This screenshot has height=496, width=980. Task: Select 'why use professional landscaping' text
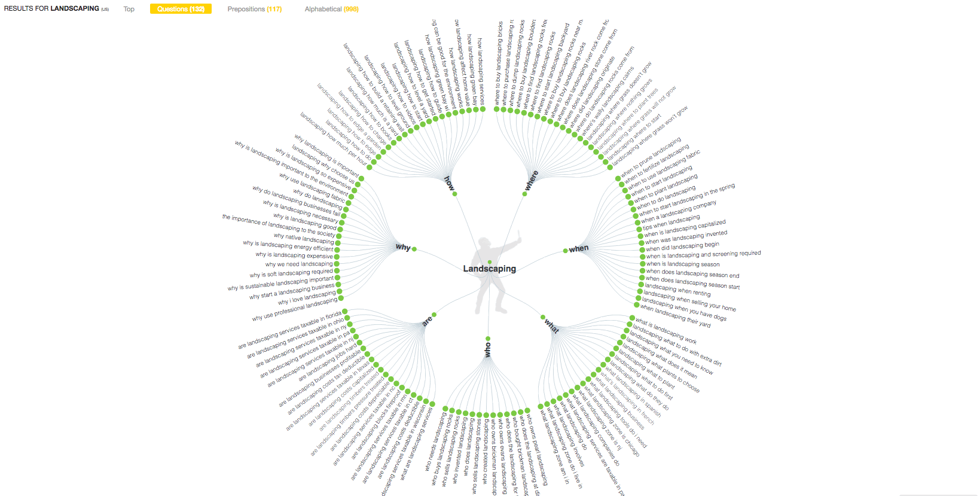point(295,309)
